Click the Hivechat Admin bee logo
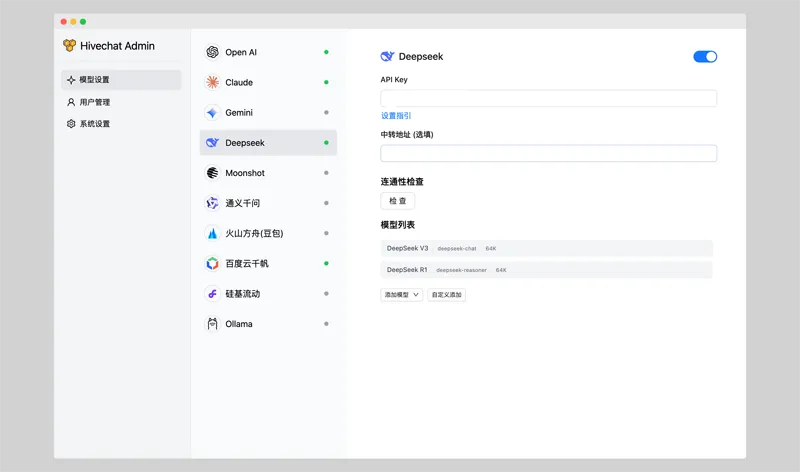This screenshot has width=800, height=472. (x=69, y=46)
